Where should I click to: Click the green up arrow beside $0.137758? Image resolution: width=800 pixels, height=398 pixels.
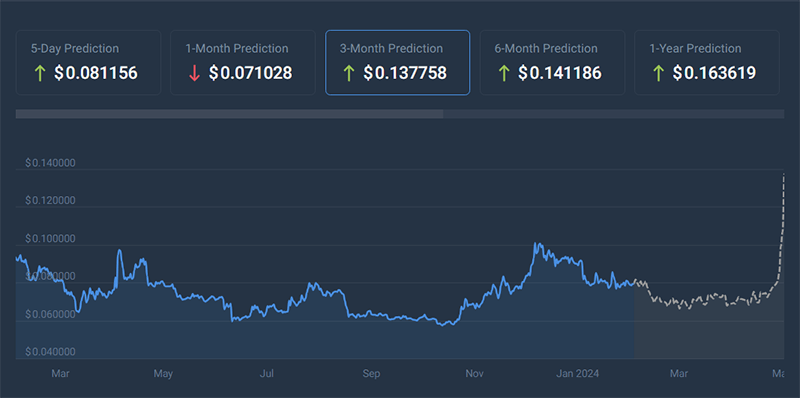[x=349, y=73]
